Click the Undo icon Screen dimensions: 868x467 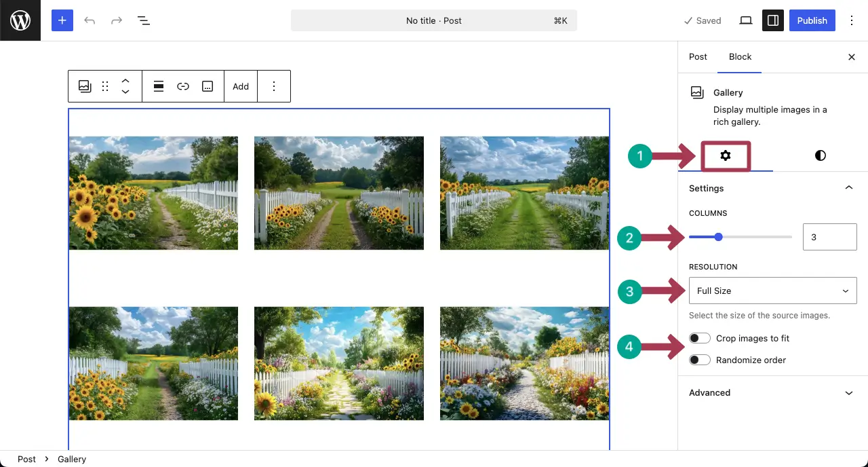point(90,20)
